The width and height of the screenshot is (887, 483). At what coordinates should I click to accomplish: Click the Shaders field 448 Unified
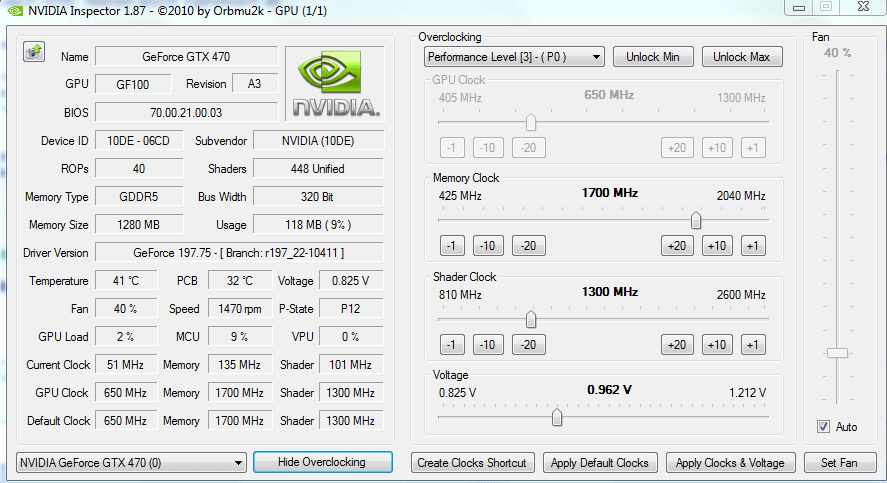pyautogui.click(x=318, y=169)
